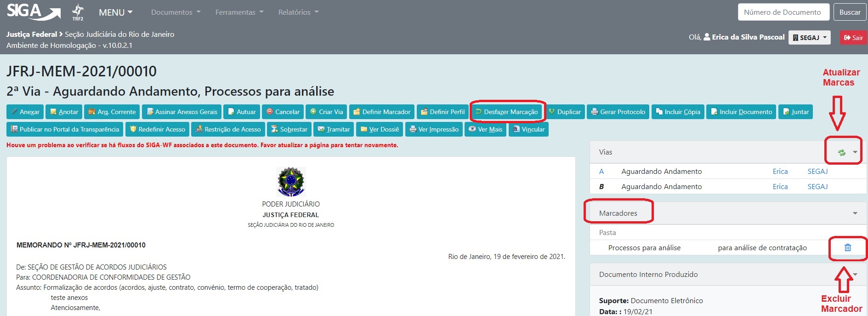Open the SEGAJ unit dropdown

pyautogui.click(x=809, y=37)
